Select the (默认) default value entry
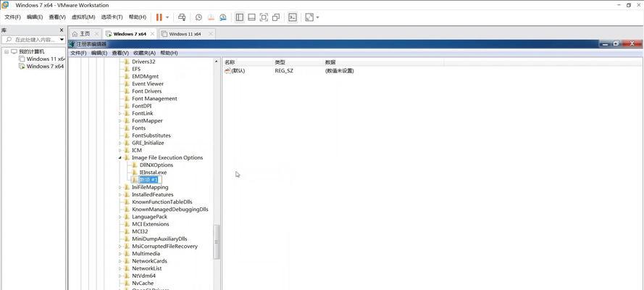Viewport: 644px width, 290px height. (235, 70)
